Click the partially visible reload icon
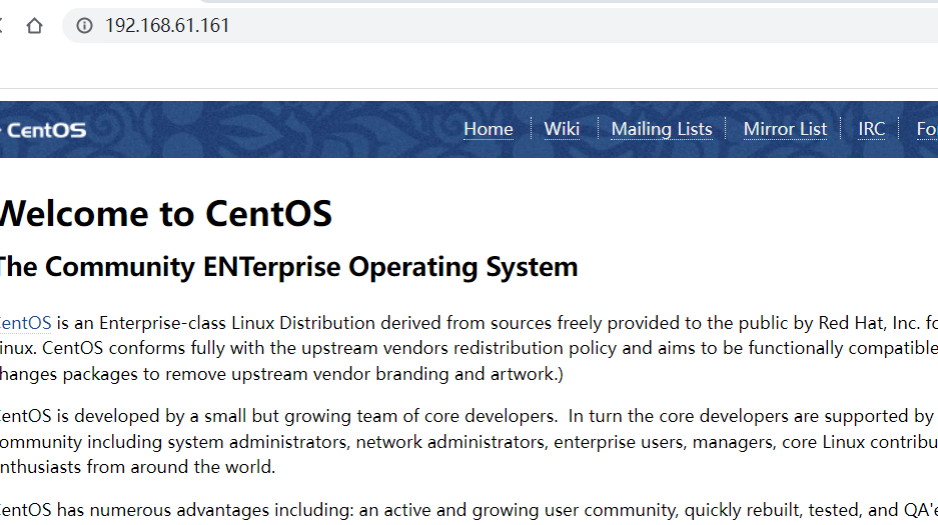 tap(2, 26)
